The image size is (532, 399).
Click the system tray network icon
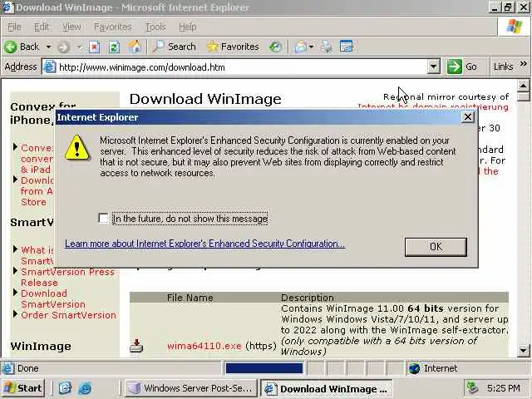pyautogui.click(x=472, y=388)
